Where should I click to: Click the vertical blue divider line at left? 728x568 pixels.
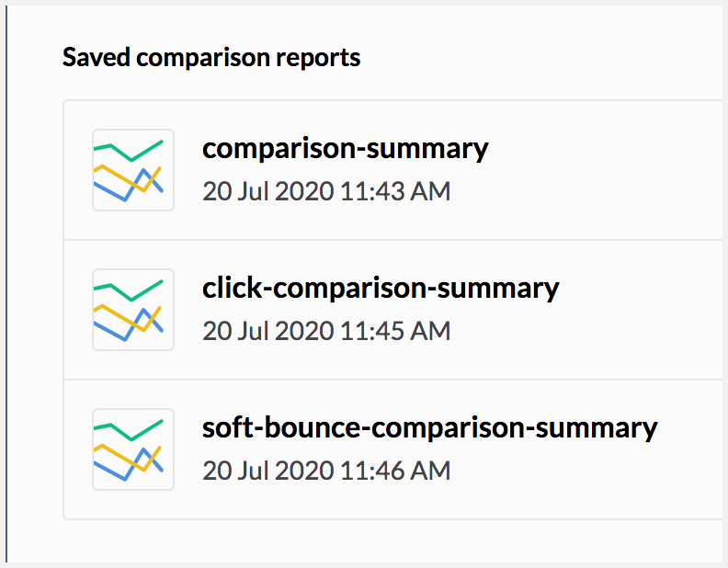point(6,276)
